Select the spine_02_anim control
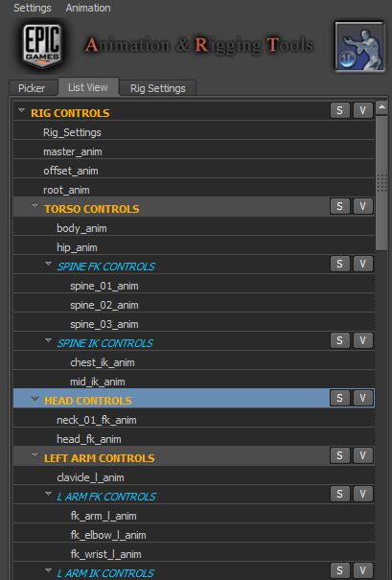This screenshot has width=392, height=580. point(194,305)
